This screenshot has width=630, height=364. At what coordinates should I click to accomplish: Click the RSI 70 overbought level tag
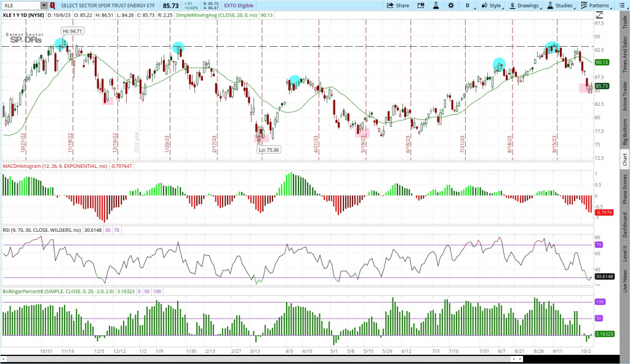coord(599,245)
